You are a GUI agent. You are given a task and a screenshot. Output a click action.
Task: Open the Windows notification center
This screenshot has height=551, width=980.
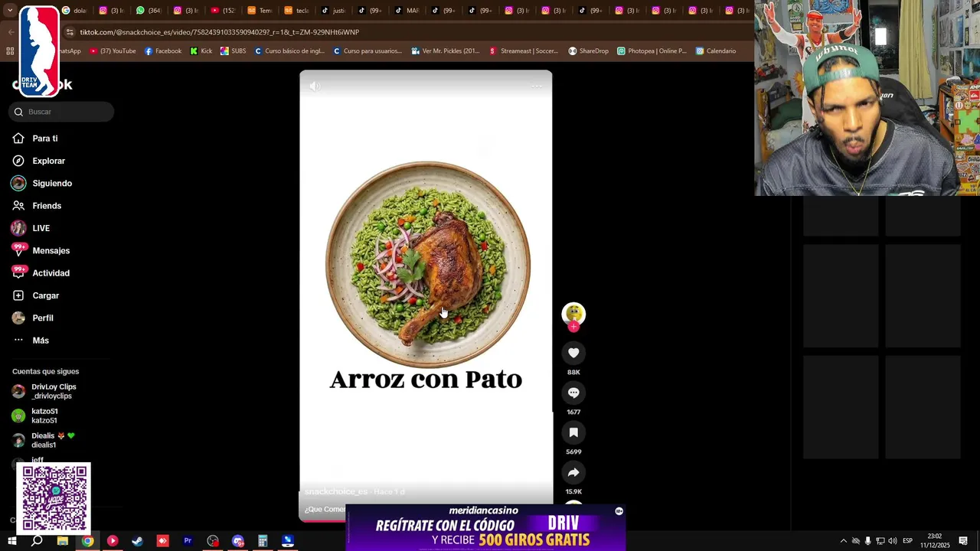[x=963, y=541]
